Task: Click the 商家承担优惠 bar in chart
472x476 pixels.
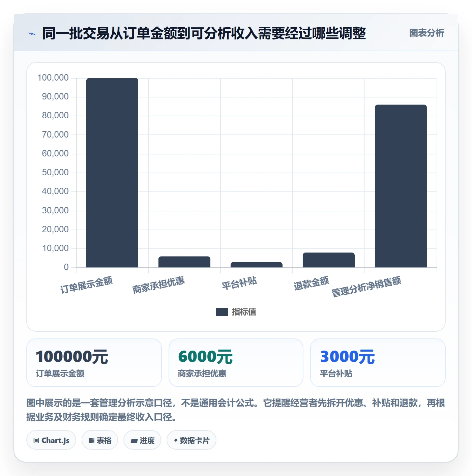Action: point(184,262)
